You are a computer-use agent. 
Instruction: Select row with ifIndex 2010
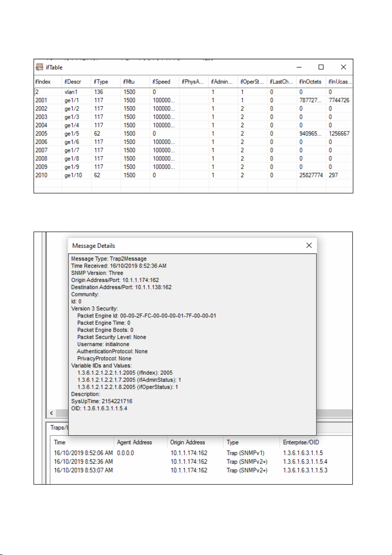(193, 175)
